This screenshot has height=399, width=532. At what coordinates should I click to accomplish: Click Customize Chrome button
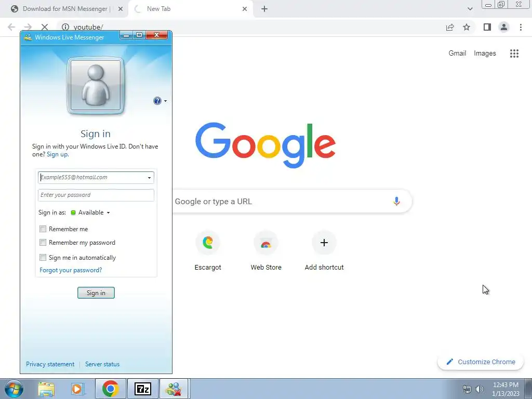point(481,362)
